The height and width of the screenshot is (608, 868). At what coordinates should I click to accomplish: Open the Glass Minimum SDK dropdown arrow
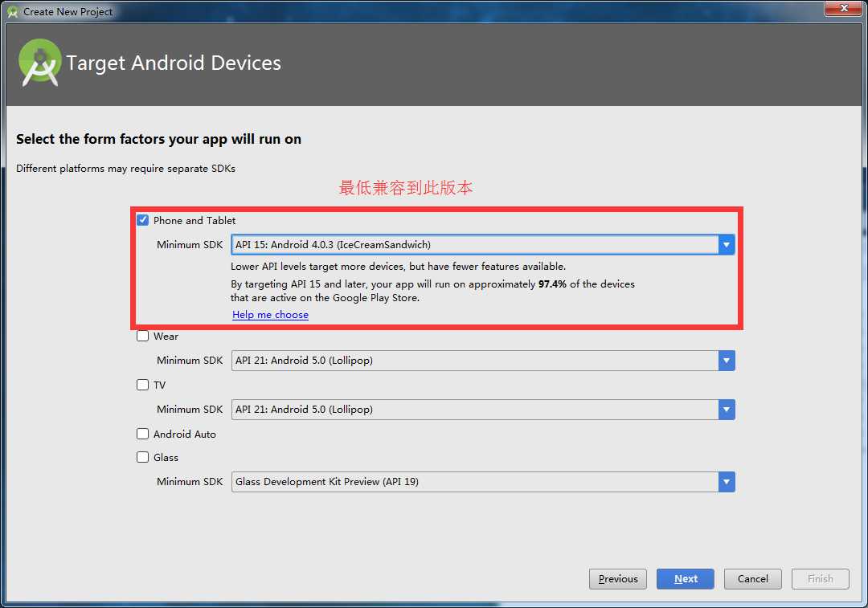click(x=727, y=482)
